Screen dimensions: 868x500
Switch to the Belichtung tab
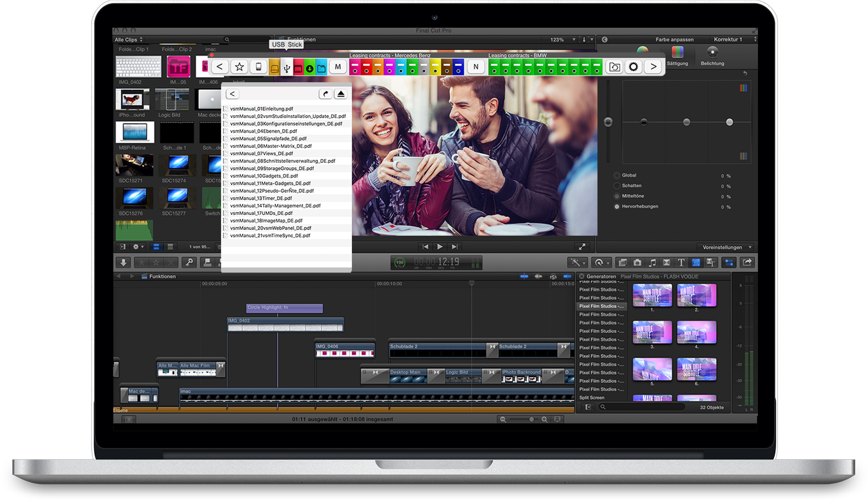pos(712,56)
